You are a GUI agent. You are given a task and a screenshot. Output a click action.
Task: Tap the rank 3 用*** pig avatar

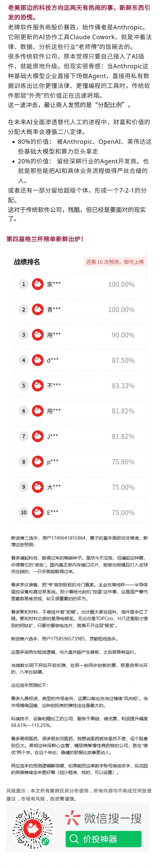coord(38,335)
